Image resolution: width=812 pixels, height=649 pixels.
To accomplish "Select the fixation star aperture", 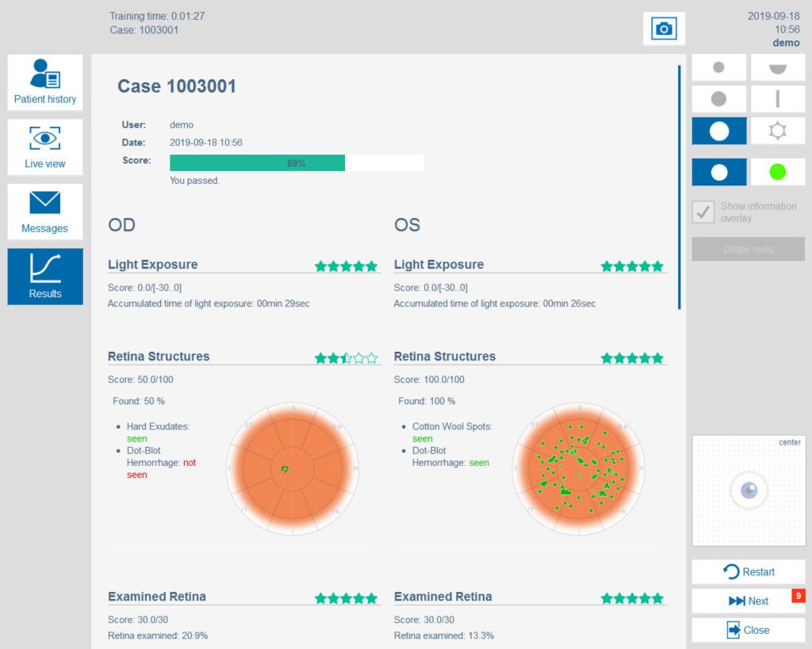I will tap(778, 131).
